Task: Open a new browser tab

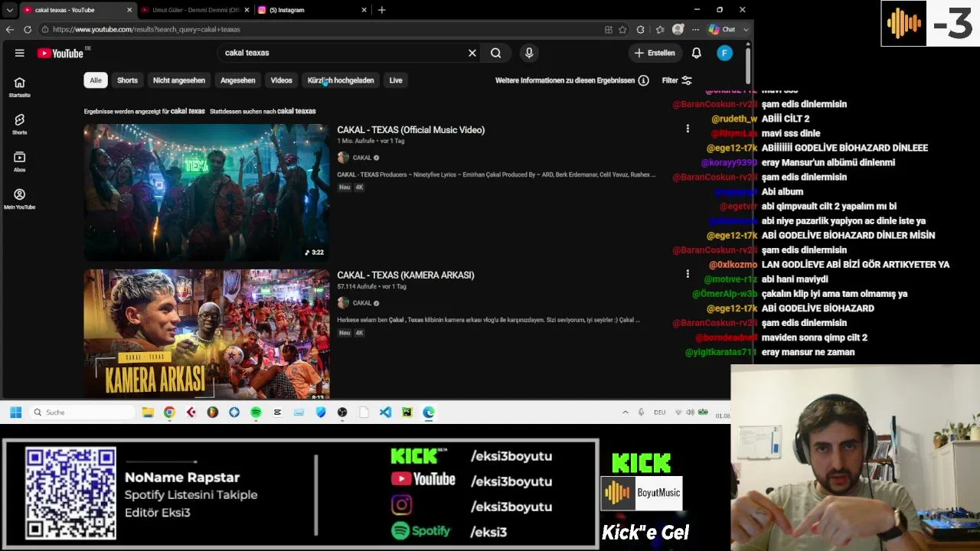Action: click(381, 10)
